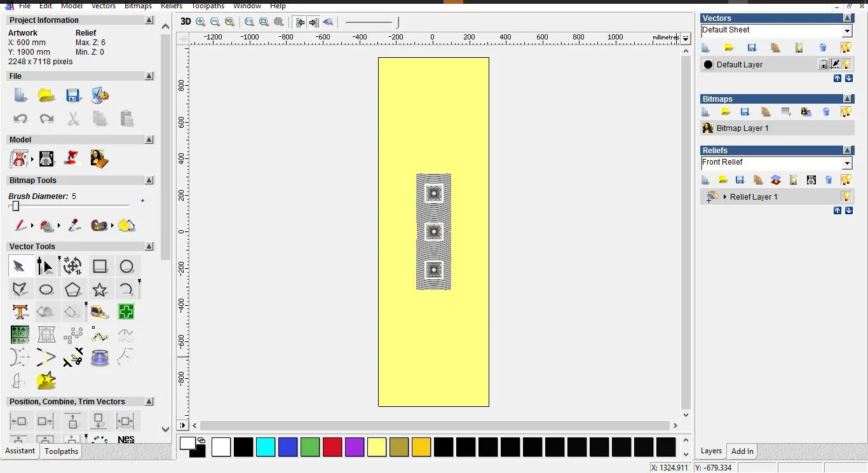This screenshot has width=868, height=473.
Task: Choose the Create Vector Text tool
Action: [20, 312]
